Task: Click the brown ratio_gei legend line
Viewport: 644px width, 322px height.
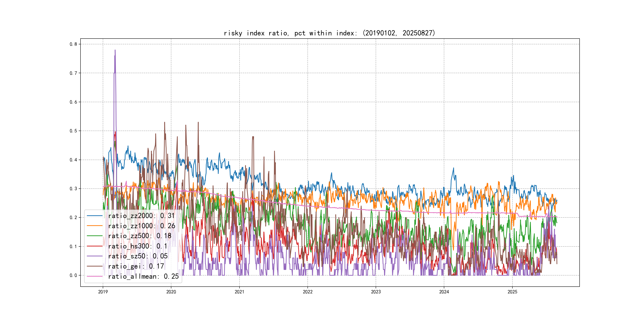Action: pos(94,266)
